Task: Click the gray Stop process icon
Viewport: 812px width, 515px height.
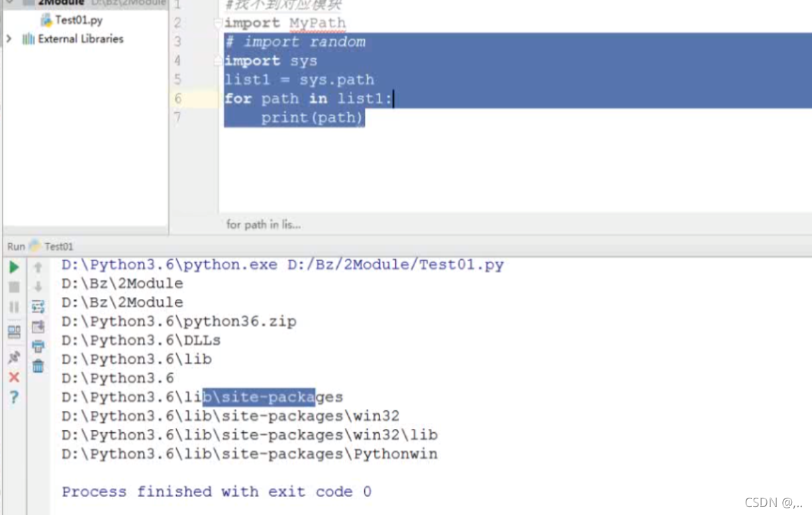Action: (x=14, y=287)
